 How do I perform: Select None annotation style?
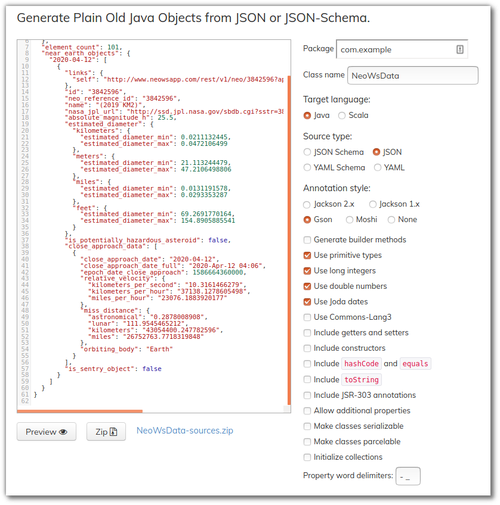click(391, 220)
